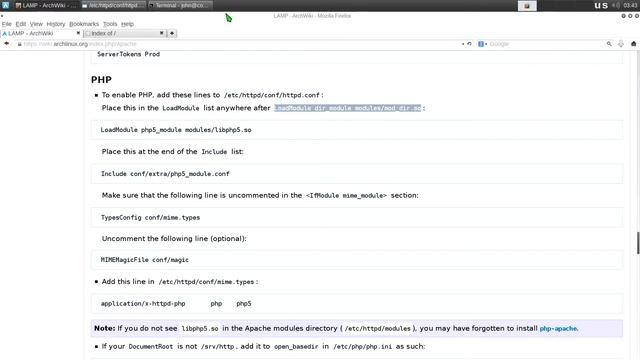Click 'MIMEMagicFile conf/magic' code line

click(145, 260)
